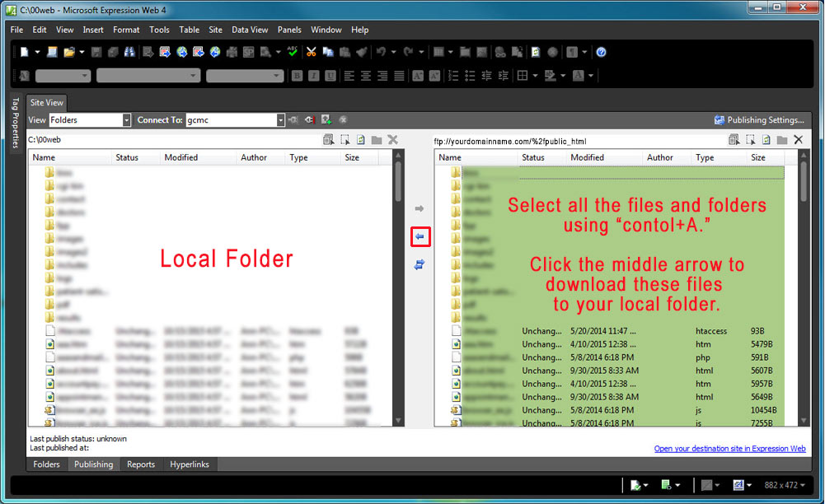Image resolution: width=825 pixels, height=504 pixels.
Task: Expand the New document dropdown arrow
Action: (x=37, y=52)
